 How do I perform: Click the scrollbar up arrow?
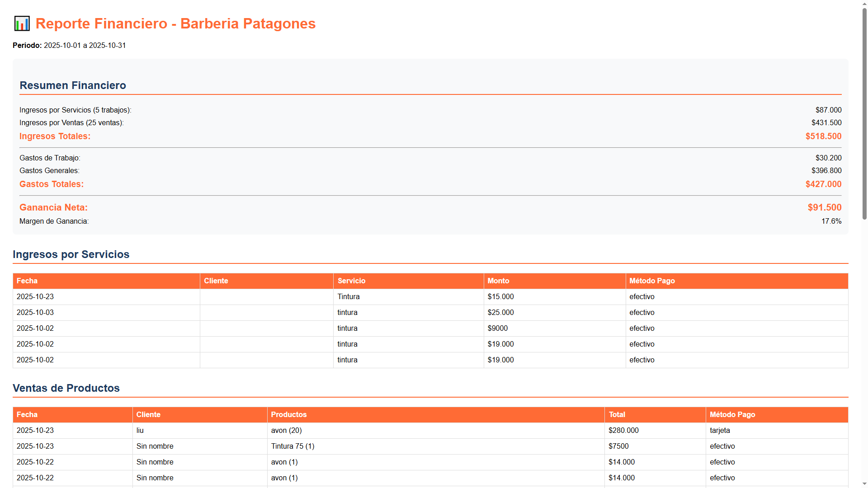point(864,4)
